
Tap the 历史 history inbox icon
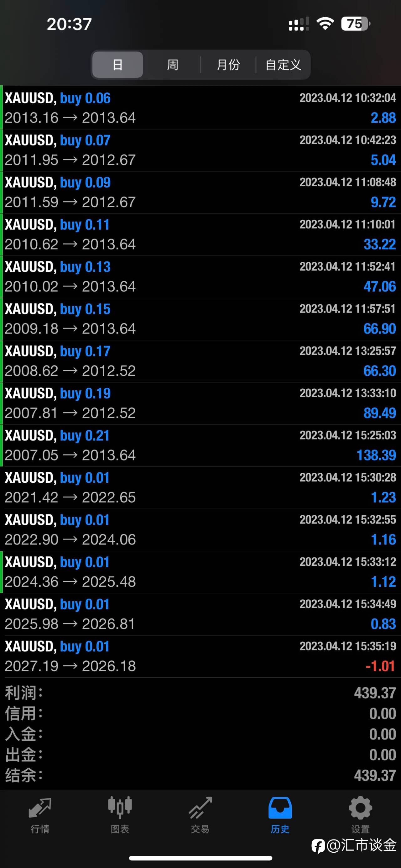pyautogui.click(x=280, y=808)
